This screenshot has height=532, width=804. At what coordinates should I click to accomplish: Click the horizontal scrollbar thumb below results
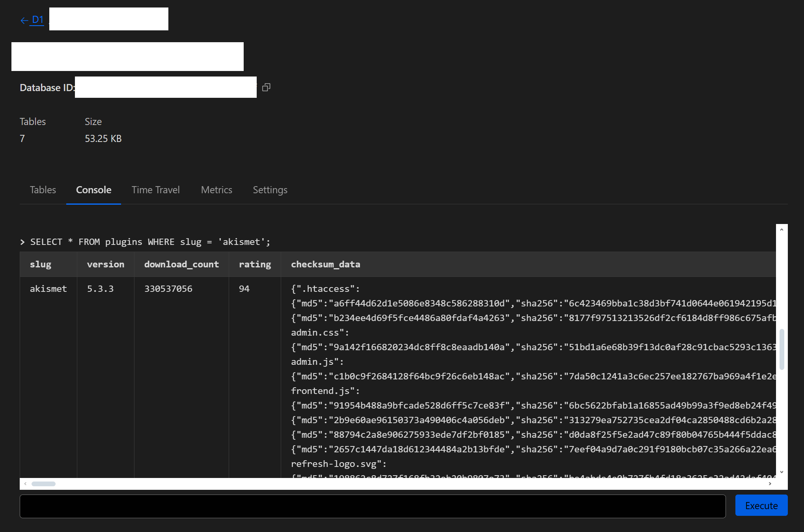coord(43,483)
